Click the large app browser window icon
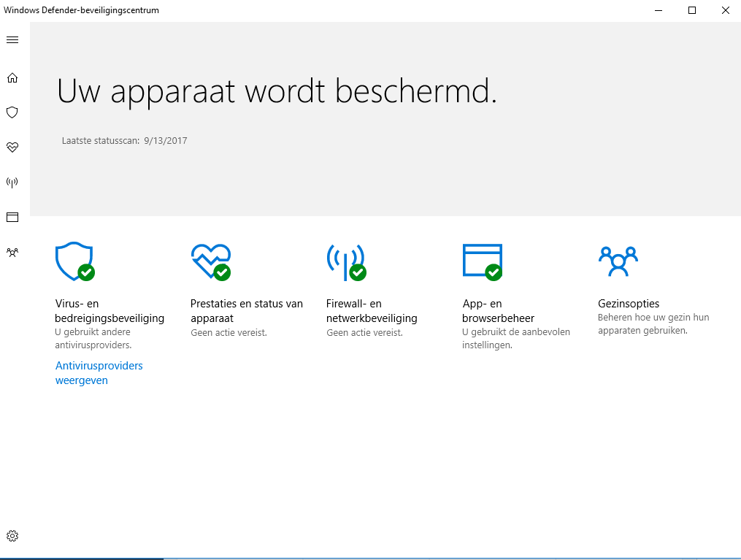 tap(482, 262)
